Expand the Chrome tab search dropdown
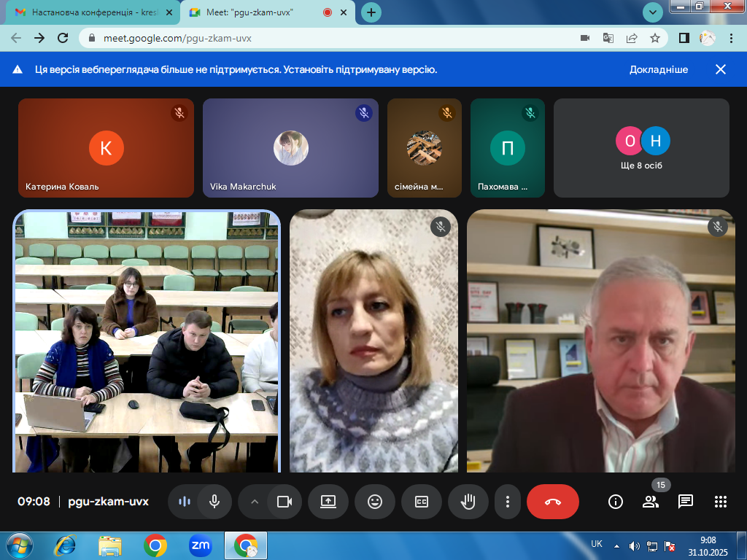 (653, 12)
